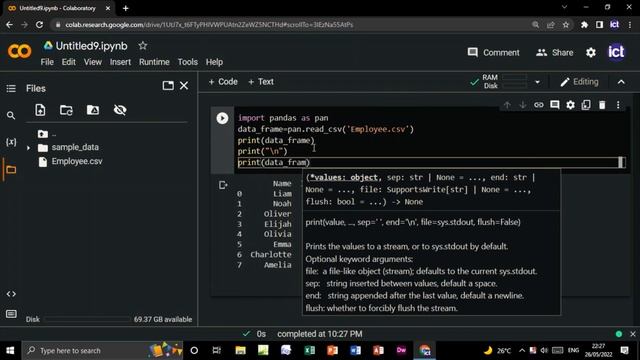Expand the sample_data folder
The height and width of the screenshot is (360, 640).
pos(28,148)
